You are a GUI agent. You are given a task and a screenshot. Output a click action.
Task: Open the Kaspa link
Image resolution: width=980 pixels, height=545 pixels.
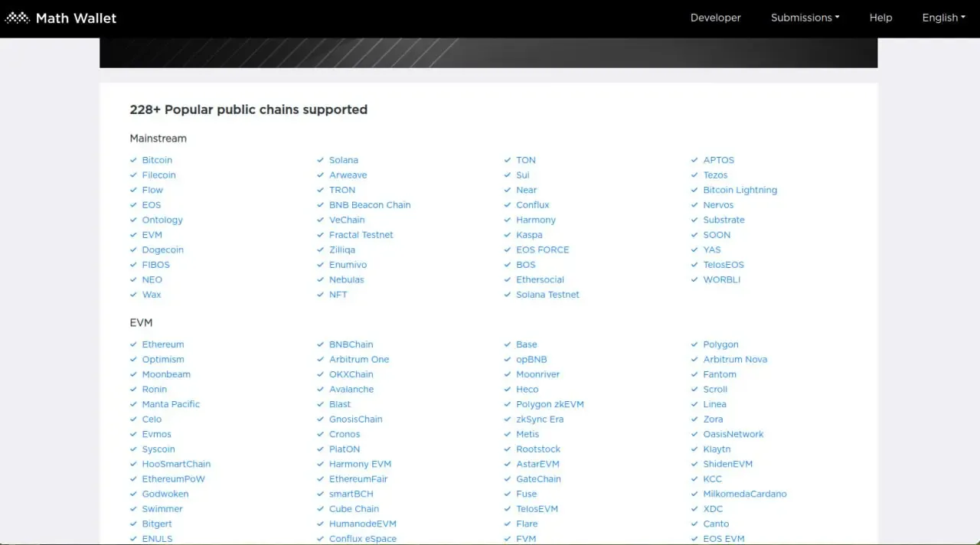click(529, 235)
